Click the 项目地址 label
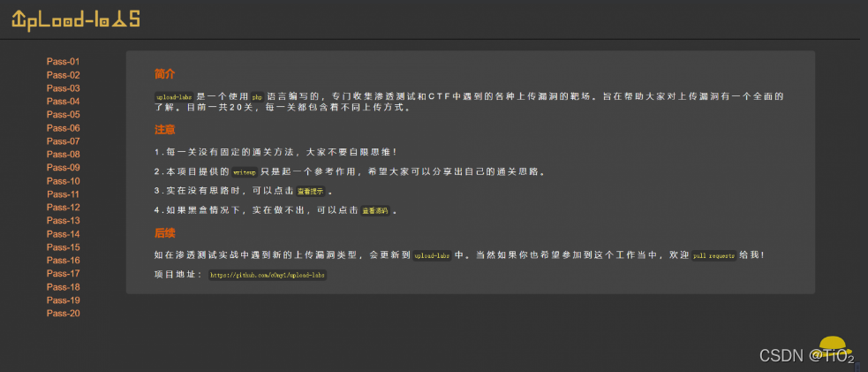The height and width of the screenshot is (372, 868). pyautogui.click(x=178, y=275)
